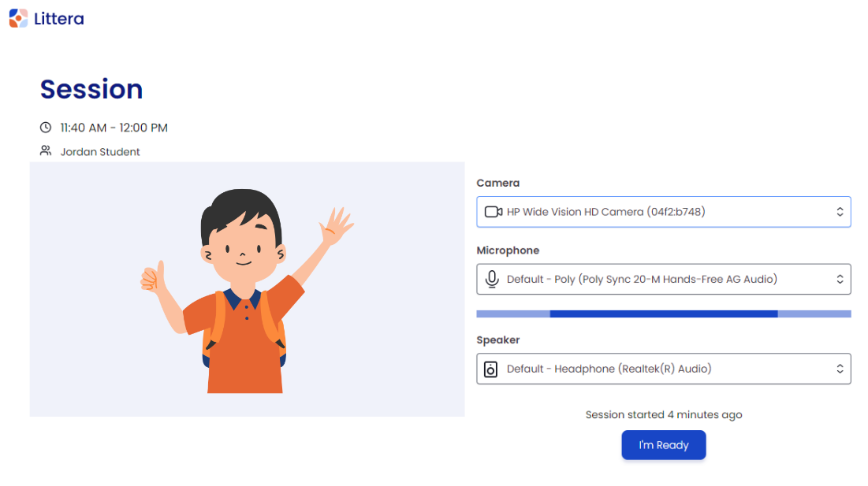Click the Littera brand name text
The height and width of the screenshot is (486, 868).
pos(59,19)
